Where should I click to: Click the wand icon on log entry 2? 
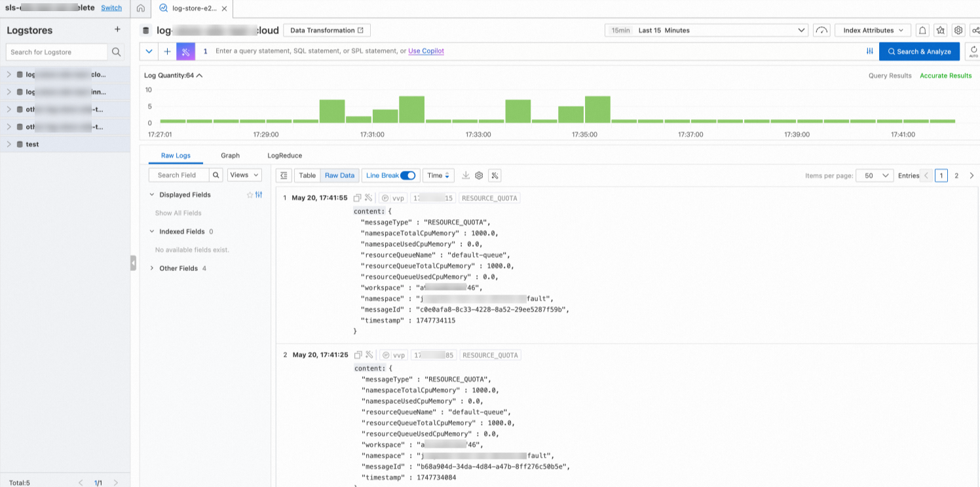pos(369,355)
